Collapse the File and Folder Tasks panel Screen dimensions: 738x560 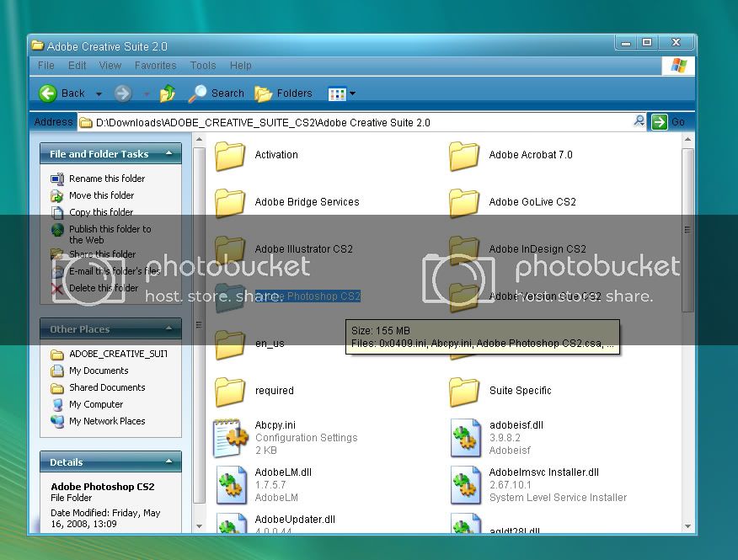(x=169, y=154)
